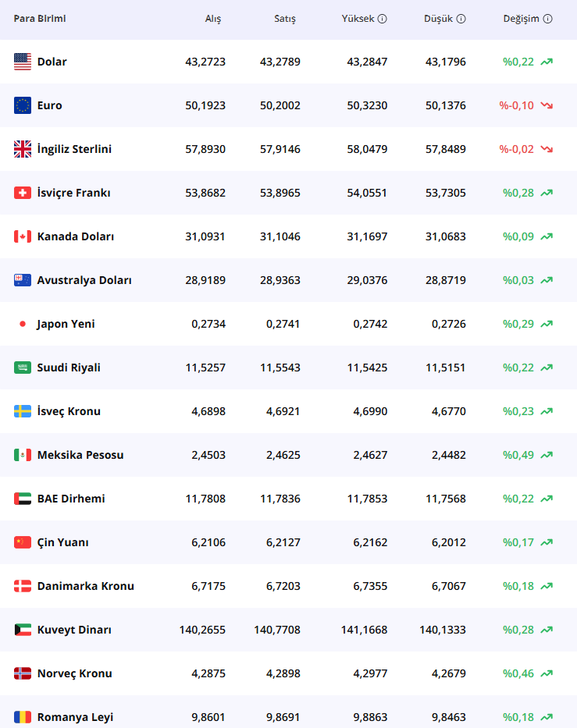Open the Kanada Doları currency page
This screenshot has height=728, width=577.
(x=75, y=236)
